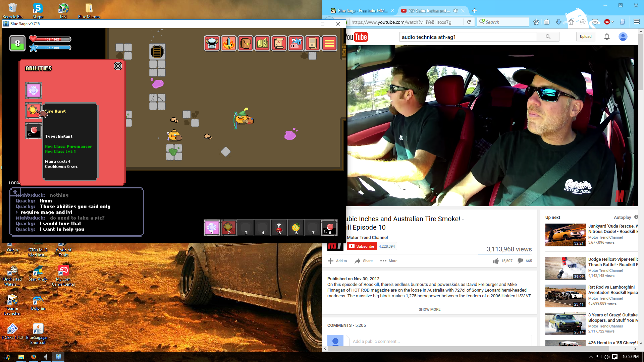Click the pink slime enemy on the right
Viewport: 644px width, 362px height.
click(x=290, y=134)
